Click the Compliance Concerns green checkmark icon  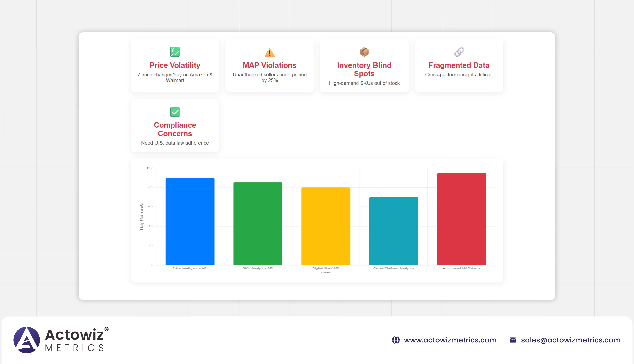tap(175, 112)
